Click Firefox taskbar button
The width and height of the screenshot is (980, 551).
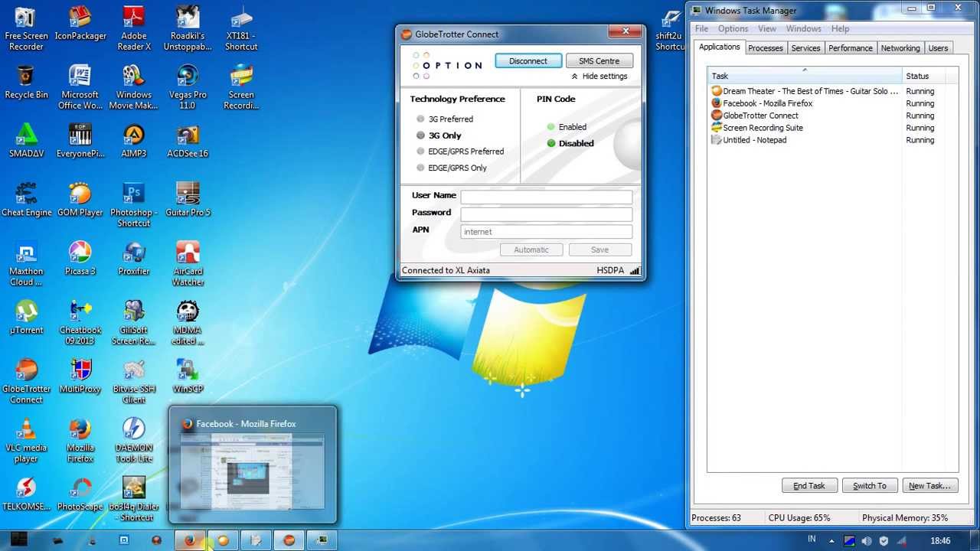coord(190,540)
